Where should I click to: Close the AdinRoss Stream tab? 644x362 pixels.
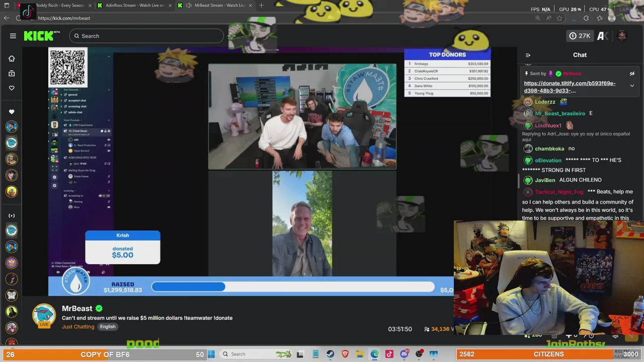coord(170,6)
